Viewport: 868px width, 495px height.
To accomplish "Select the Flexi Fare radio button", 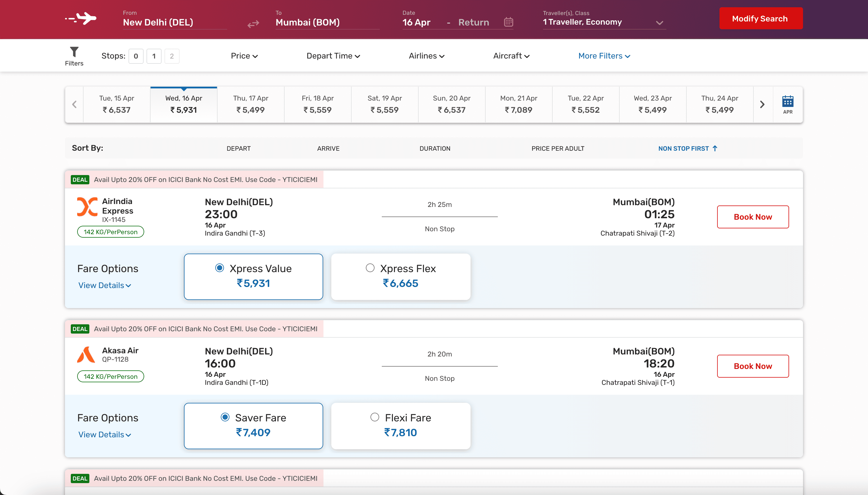I will 375,417.
